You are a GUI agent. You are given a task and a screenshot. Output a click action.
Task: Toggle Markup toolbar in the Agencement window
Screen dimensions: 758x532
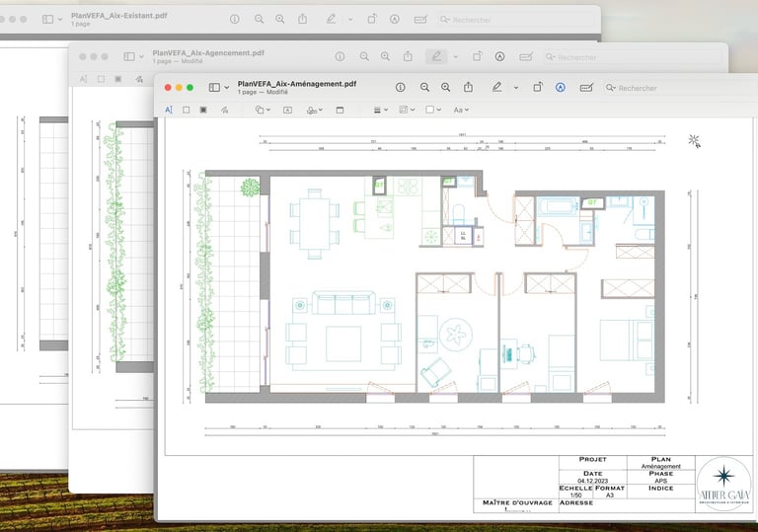tap(499, 57)
